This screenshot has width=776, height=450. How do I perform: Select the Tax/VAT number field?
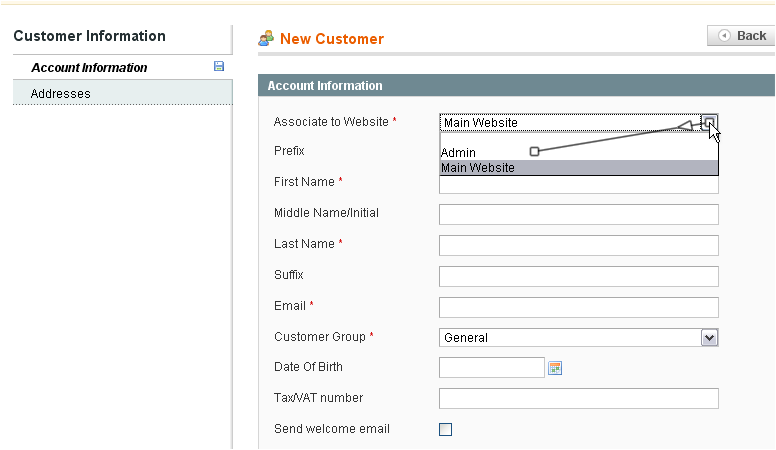[x=579, y=399]
